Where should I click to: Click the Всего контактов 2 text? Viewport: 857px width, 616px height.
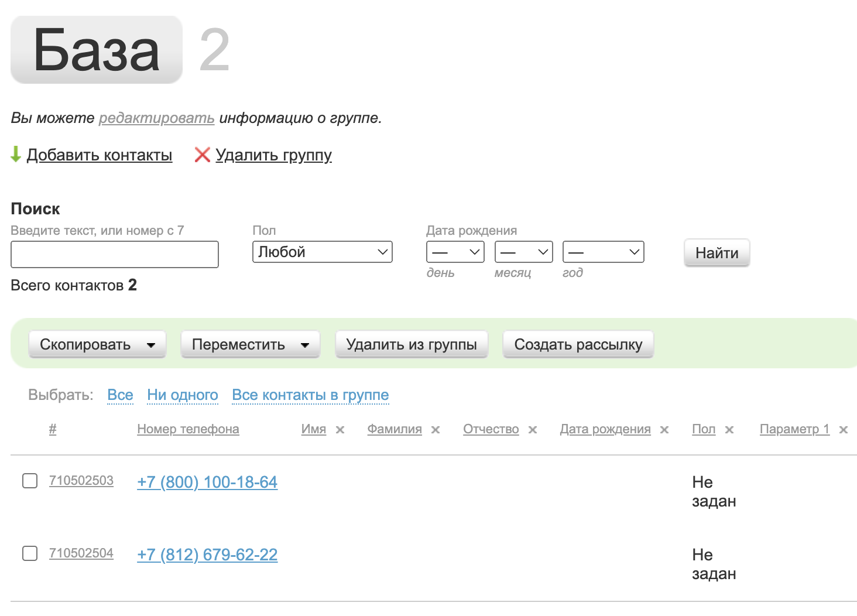point(74,285)
